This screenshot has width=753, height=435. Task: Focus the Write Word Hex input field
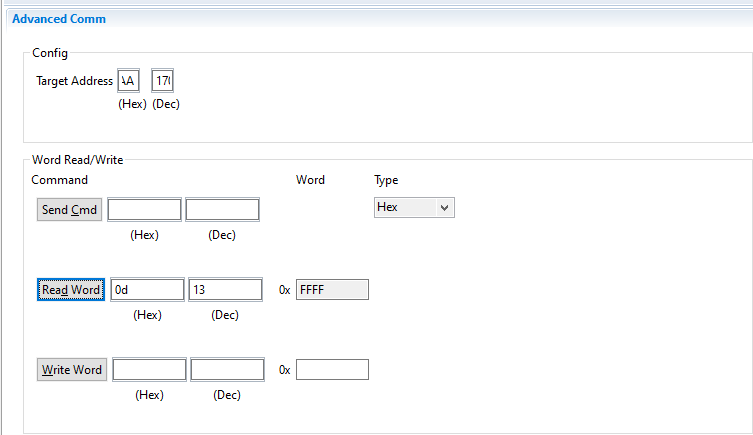pyautogui.click(x=149, y=370)
